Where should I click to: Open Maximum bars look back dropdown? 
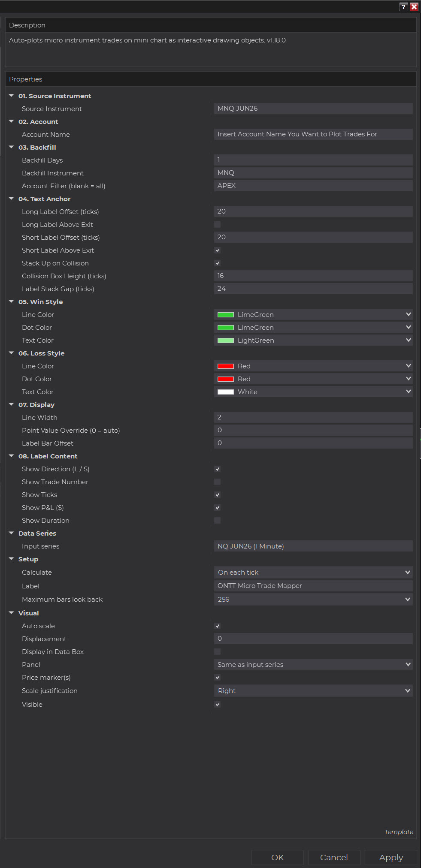point(313,599)
